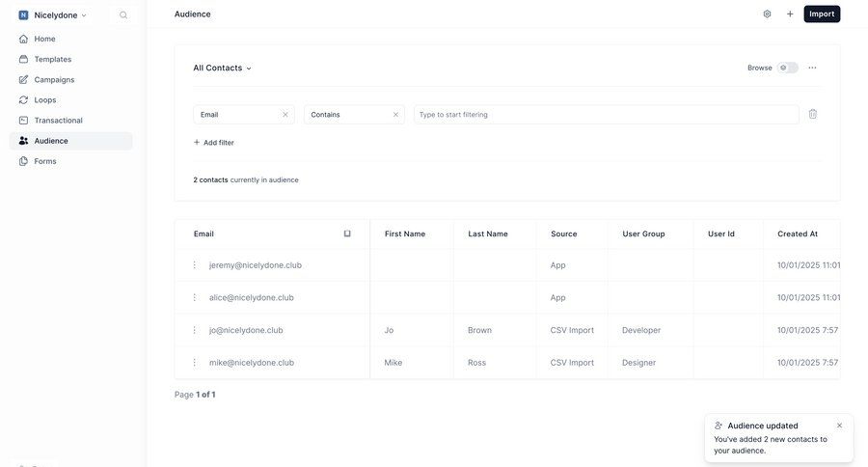Open the Nicelydone workspace switcher
868x467 pixels.
coord(55,15)
